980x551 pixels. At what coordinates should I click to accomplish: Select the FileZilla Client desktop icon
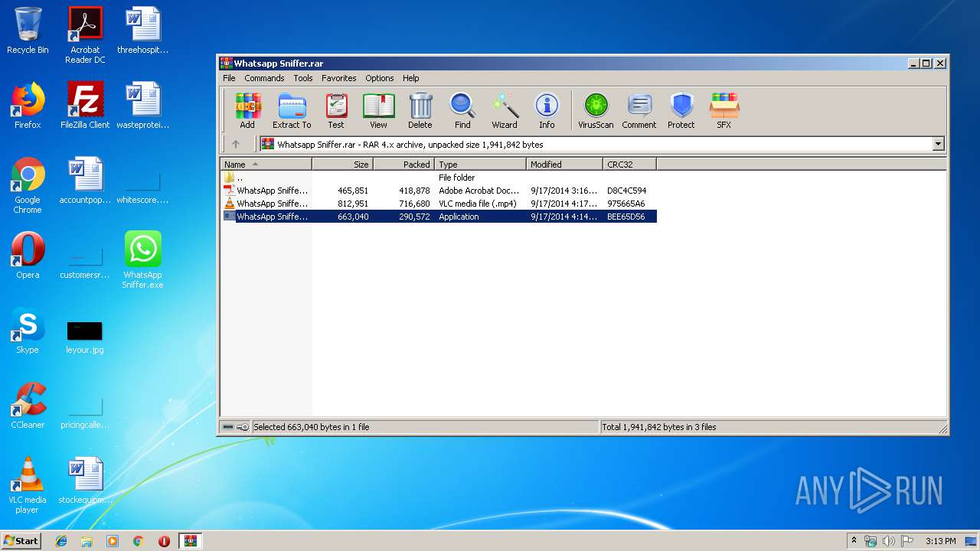(x=85, y=106)
